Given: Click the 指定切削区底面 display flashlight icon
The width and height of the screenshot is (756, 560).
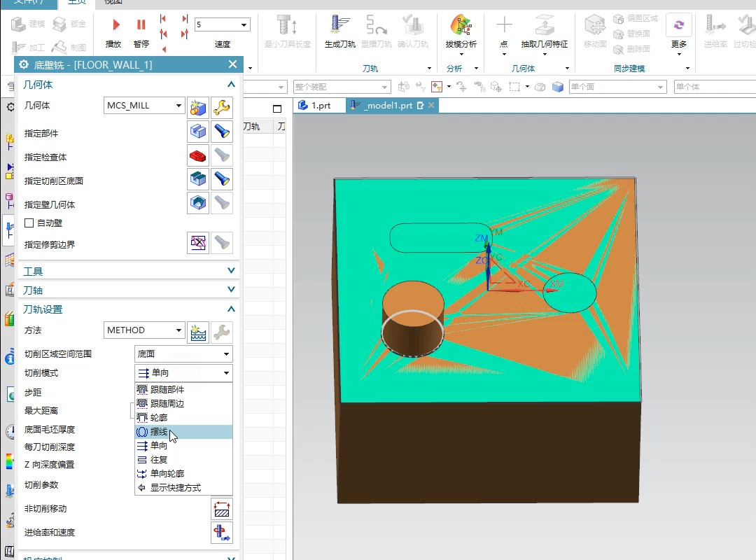Looking at the screenshot, I should click(x=221, y=179).
